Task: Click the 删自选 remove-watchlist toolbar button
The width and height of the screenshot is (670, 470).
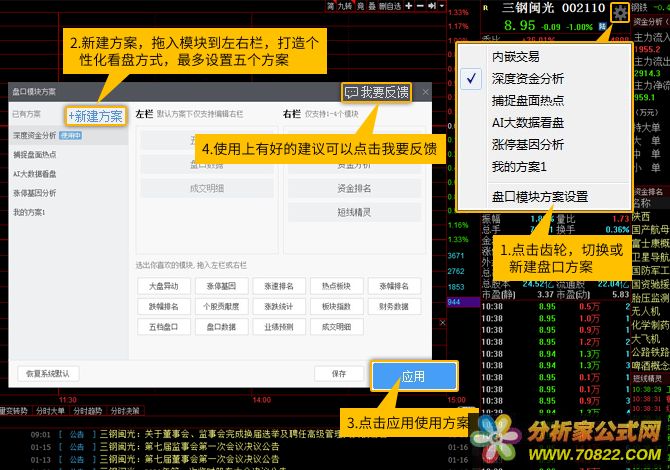Action: pyautogui.click(x=390, y=6)
